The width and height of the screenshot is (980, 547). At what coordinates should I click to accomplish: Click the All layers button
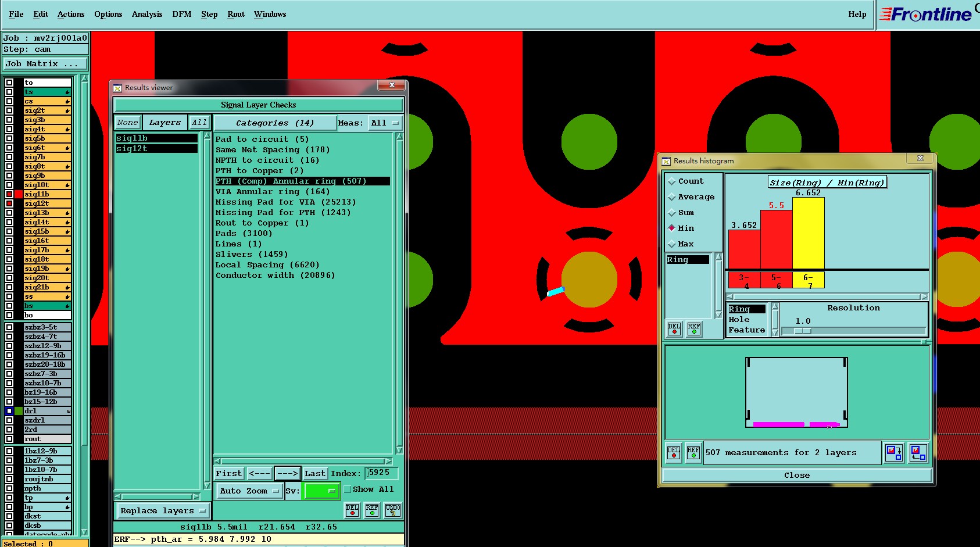(x=199, y=123)
